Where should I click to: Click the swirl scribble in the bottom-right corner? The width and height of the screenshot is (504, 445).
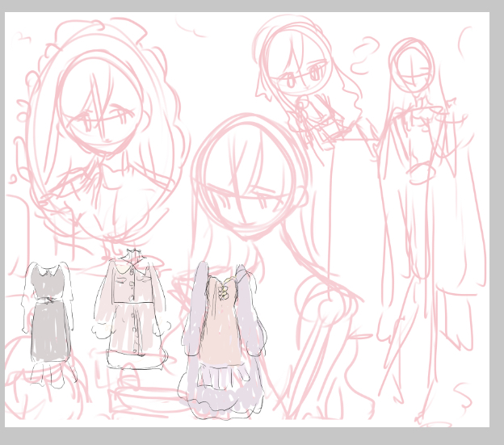(464, 396)
